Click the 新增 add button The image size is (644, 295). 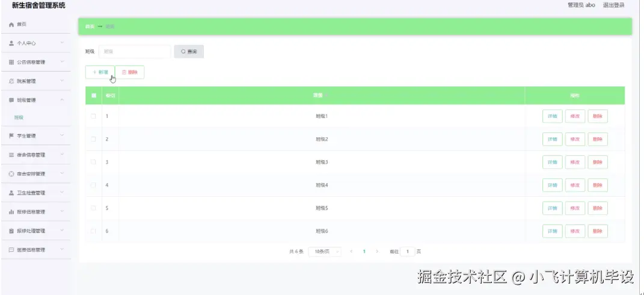100,72
